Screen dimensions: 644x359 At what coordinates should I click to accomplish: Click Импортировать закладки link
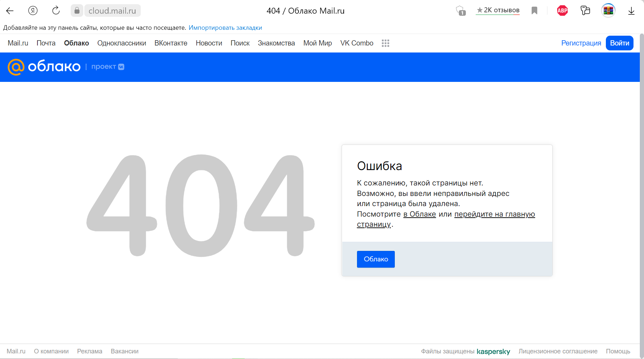pyautogui.click(x=225, y=28)
